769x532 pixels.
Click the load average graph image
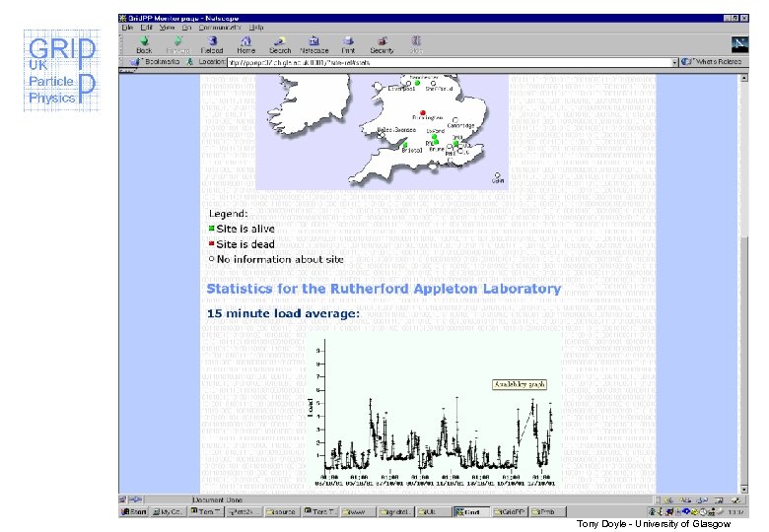[432, 409]
